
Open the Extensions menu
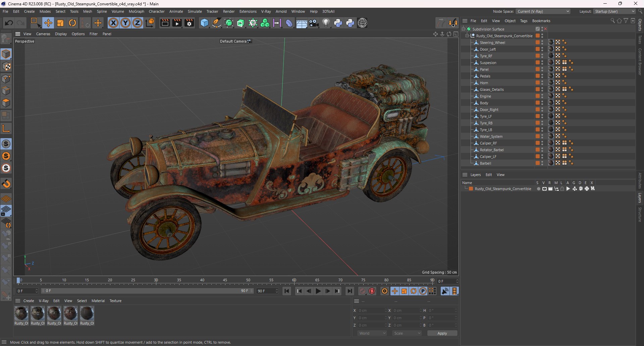pos(248,11)
